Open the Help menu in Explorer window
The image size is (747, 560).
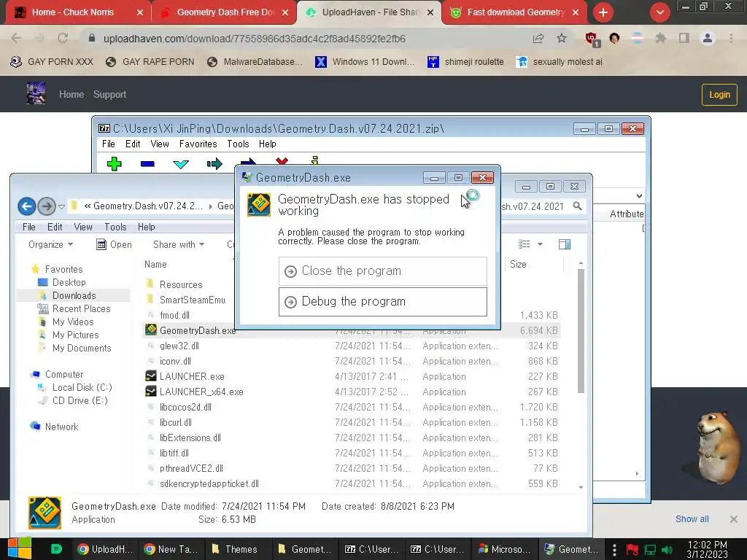click(x=146, y=227)
